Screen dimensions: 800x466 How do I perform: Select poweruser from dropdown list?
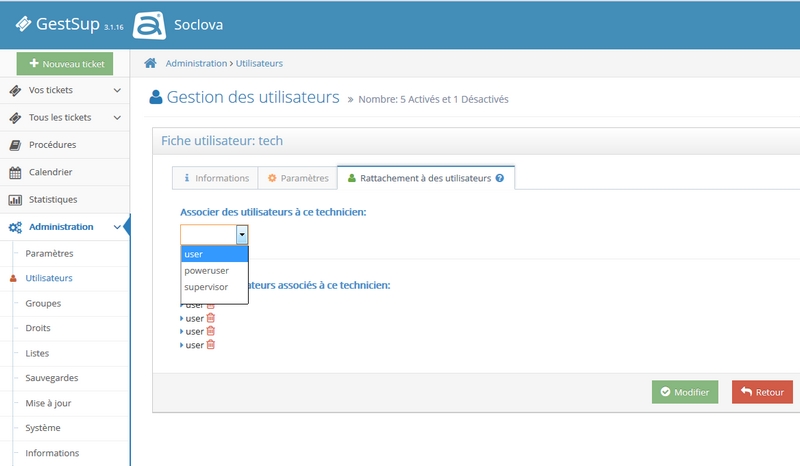[x=205, y=271]
